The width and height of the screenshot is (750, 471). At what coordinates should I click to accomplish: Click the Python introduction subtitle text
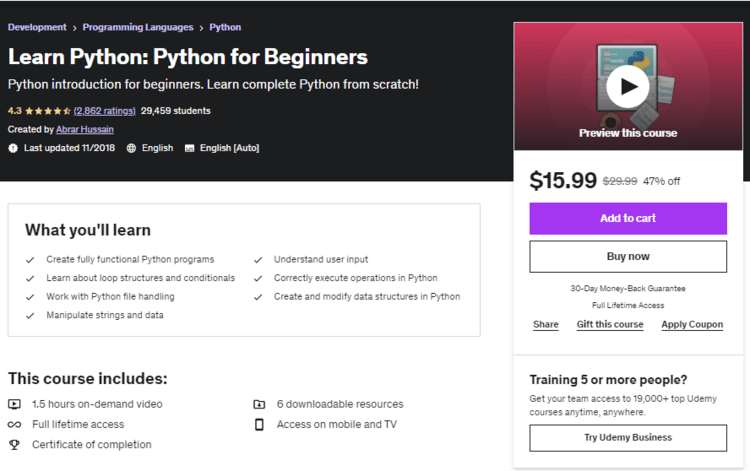point(213,85)
